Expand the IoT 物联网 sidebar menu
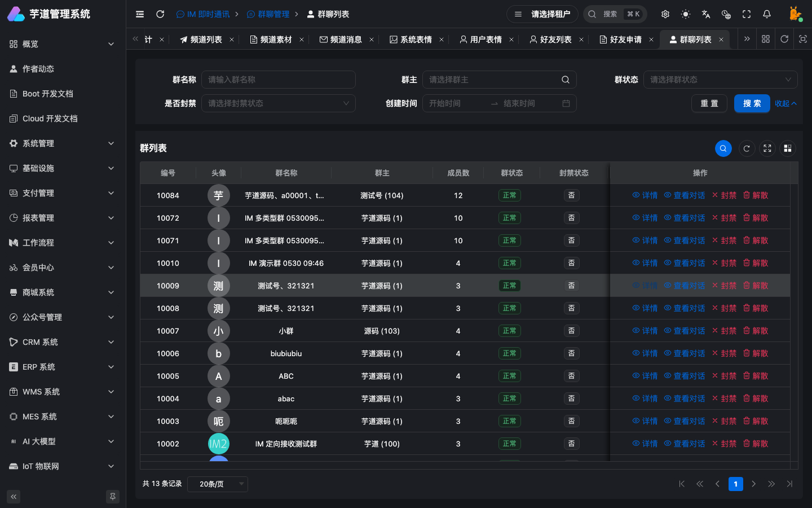The height and width of the screenshot is (508, 812). tap(63, 466)
